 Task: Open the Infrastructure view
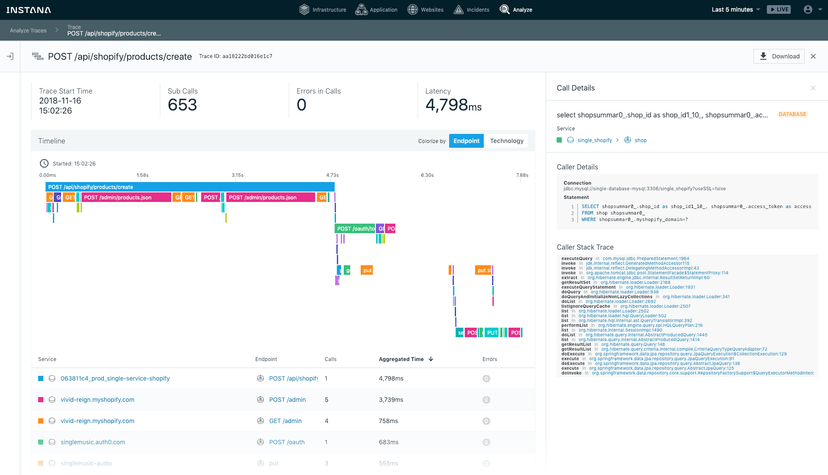[323, 10]
